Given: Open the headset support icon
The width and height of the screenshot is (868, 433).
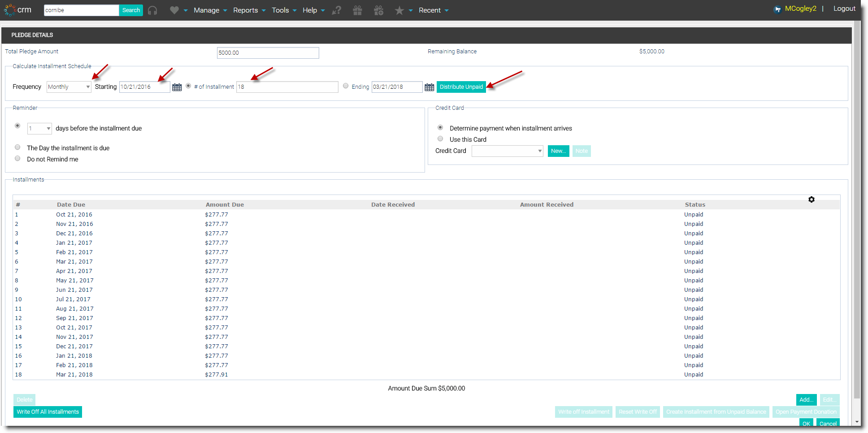Looking at the screenshot, I should click(x=152, y=10).
